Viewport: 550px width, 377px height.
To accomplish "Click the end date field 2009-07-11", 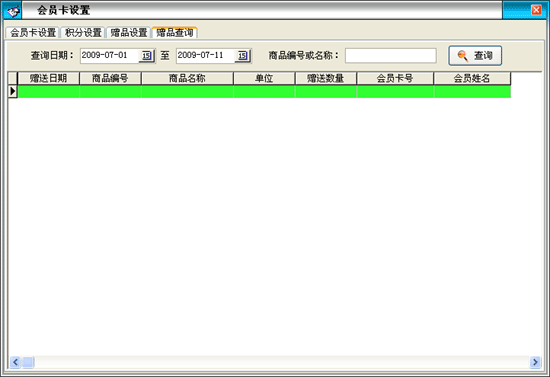I will pos(206,56).
